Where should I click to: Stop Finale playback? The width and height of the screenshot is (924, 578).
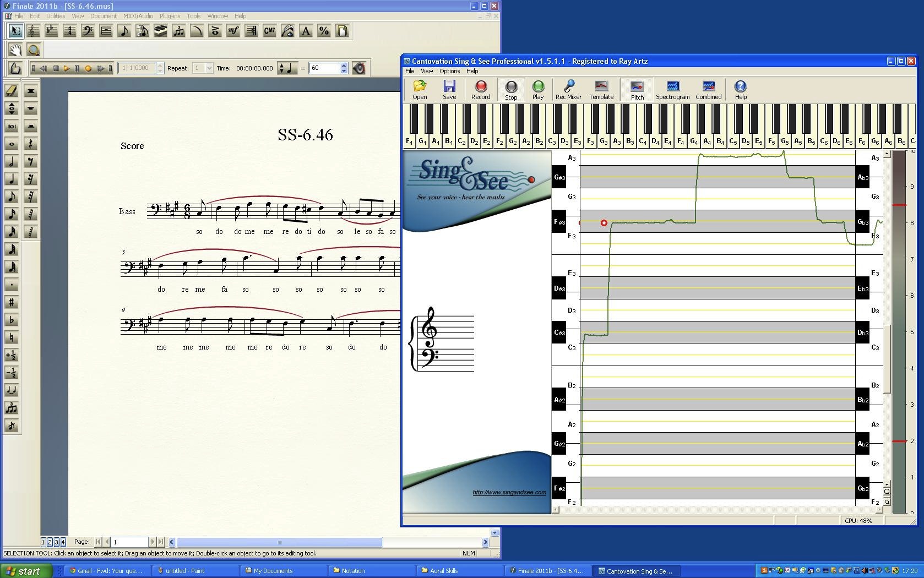[x=56, y=68]
